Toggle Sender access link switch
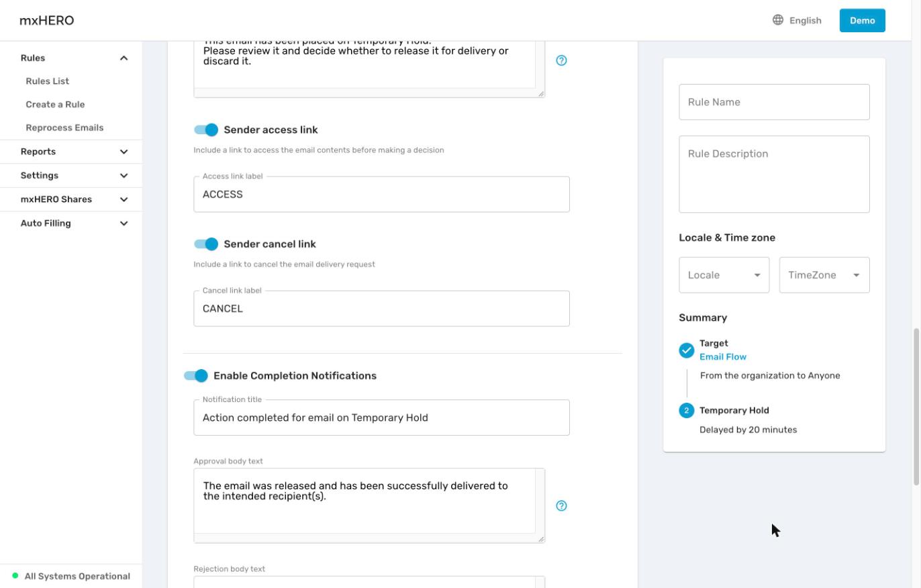 pos(206,130)
